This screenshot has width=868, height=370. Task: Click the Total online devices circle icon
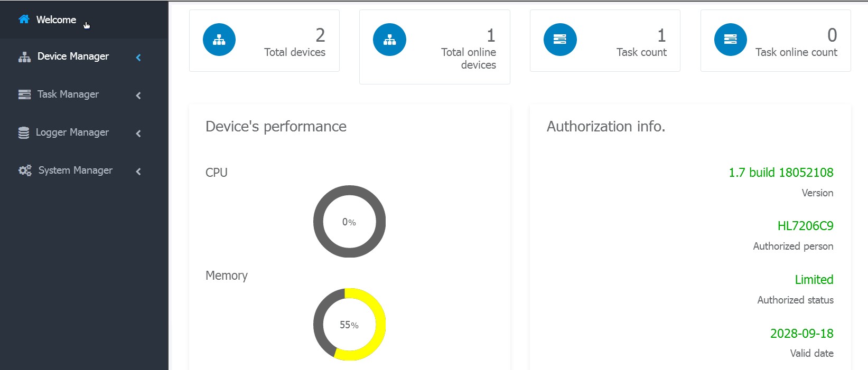click(x=389, y=40)
